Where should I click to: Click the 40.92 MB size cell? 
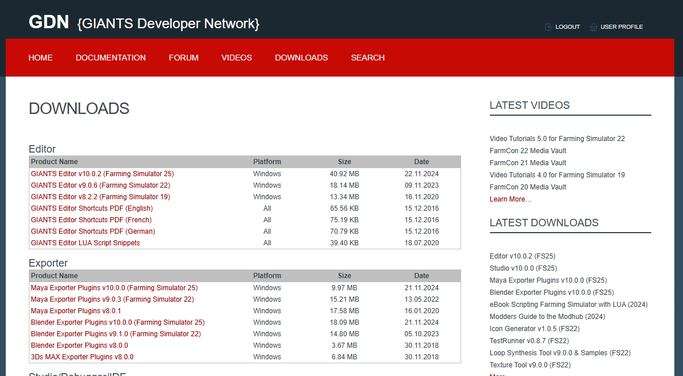click(345, 174)
